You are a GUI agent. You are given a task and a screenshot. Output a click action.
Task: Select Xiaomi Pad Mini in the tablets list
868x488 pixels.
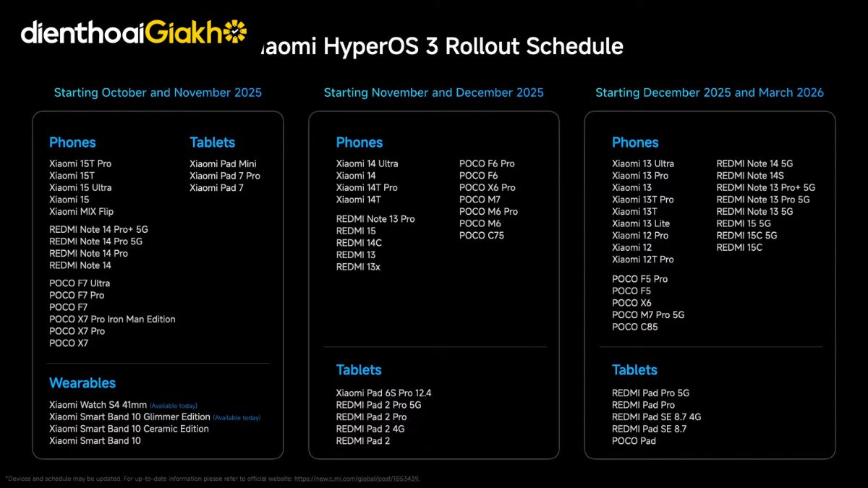[x=223, y=164]
